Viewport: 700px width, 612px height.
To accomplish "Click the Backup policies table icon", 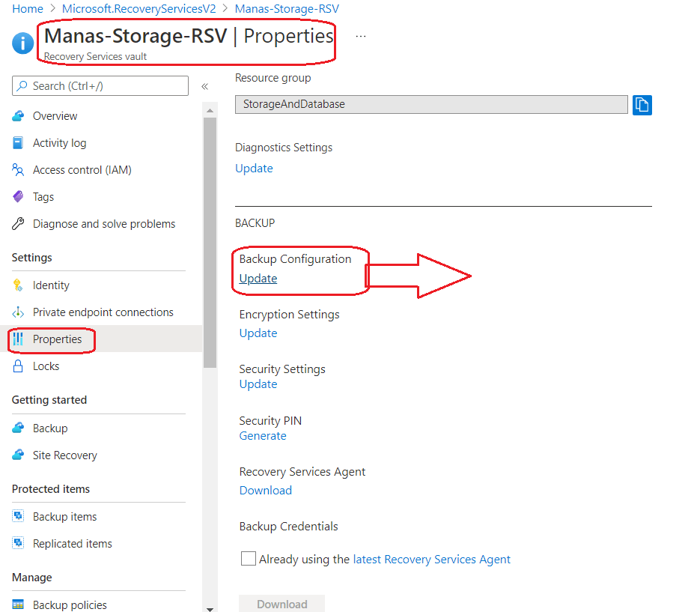I will pyautogui.click(x=18, y=605).
